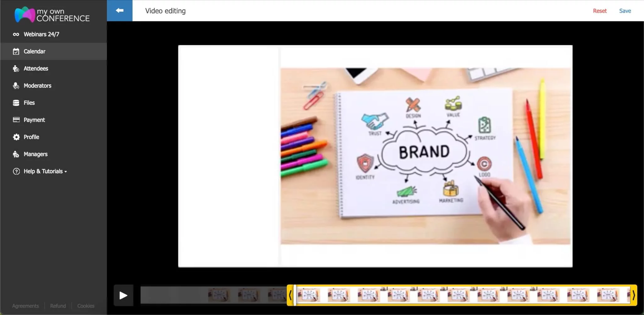
Task: Click the back arrow button
Action: click(119, 10)
